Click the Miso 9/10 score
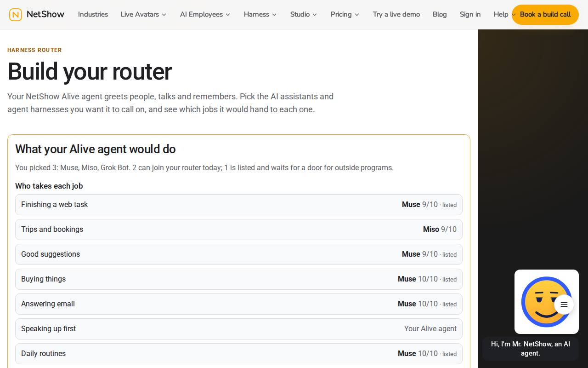This screenshot has width=588, height=368. [440, 229]
